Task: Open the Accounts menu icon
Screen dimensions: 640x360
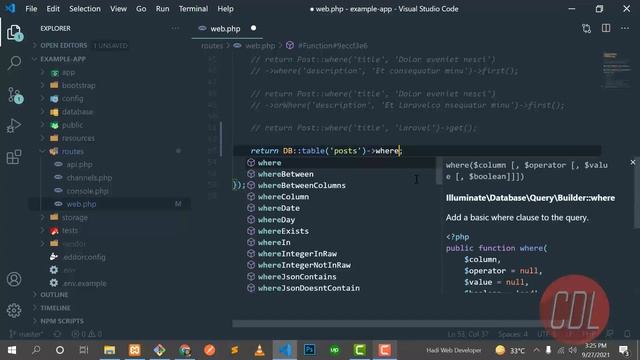Action: pyautogui.click(x=14, y=279)
